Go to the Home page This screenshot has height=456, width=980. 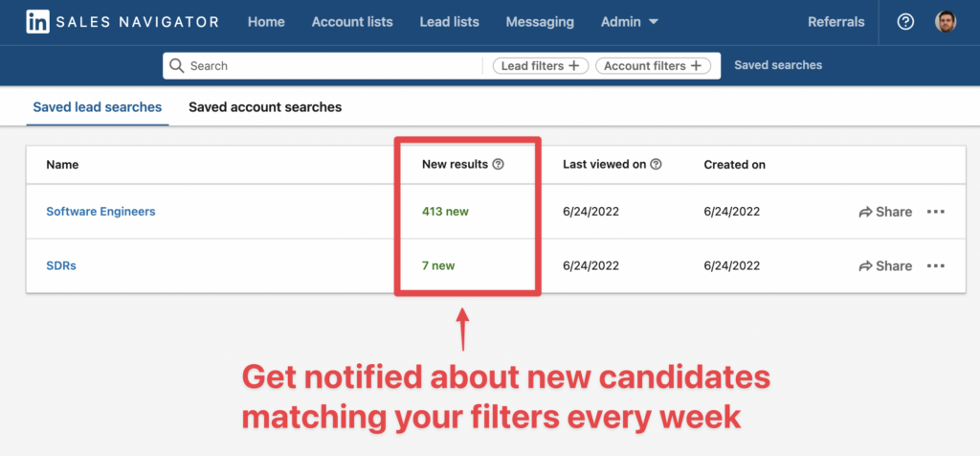pyautogui.click(x=266, y=22)
